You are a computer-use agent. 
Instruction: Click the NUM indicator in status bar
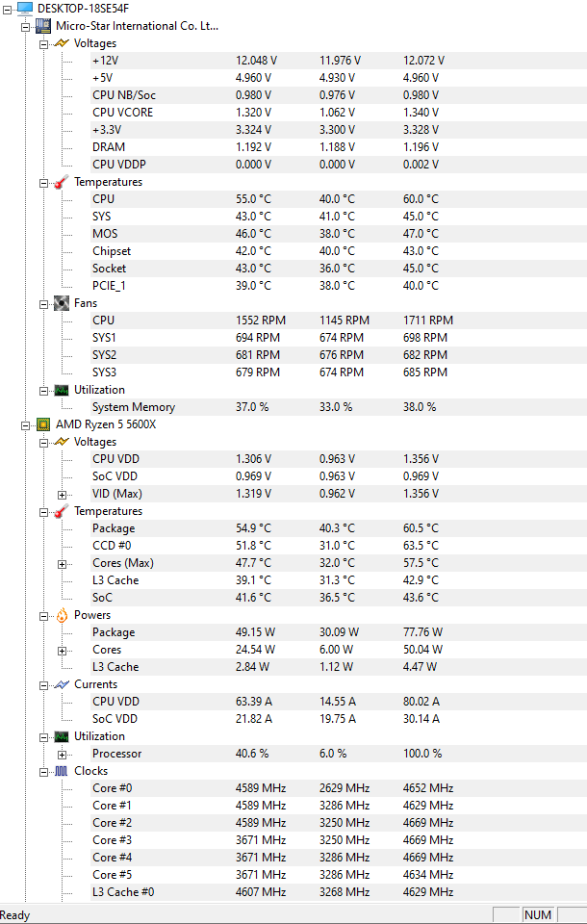pos(537,914)
